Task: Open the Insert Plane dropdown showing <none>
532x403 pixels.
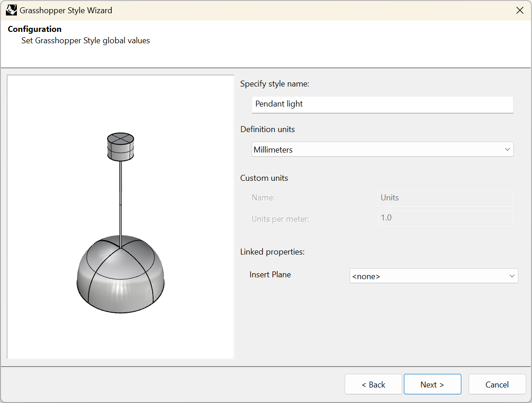Action: (x=434, y=276)
